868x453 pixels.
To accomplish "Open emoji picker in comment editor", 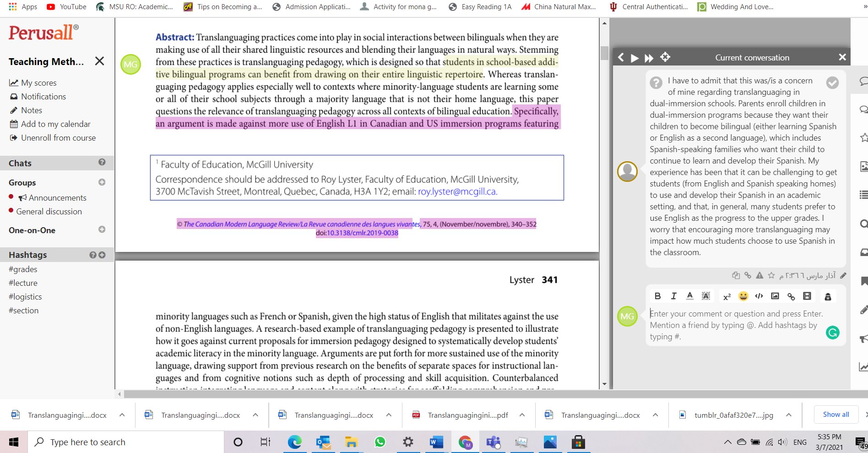I will click(743, 296).
